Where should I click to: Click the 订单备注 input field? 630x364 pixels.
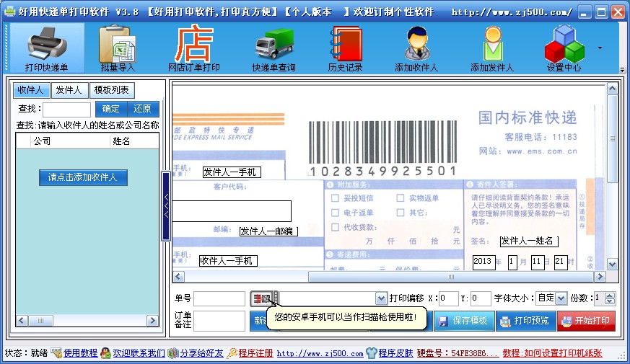219,321
